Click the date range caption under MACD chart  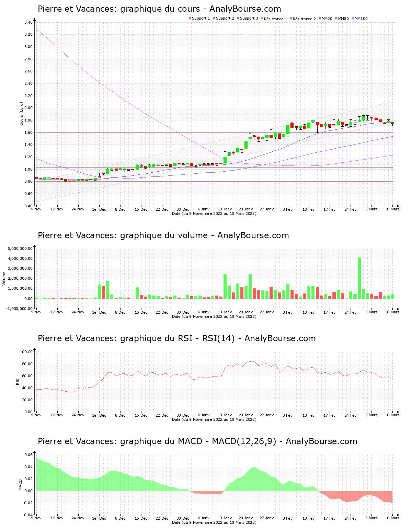tap(214, 522)
